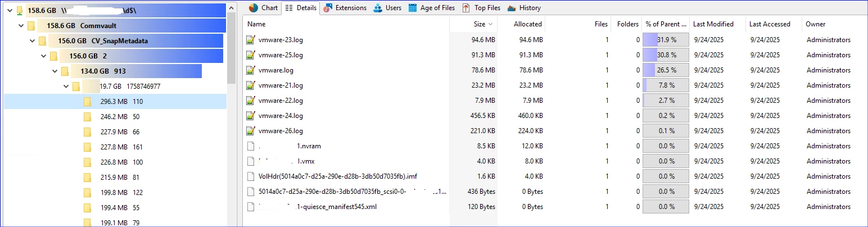This screenshot has width=868, height=227.
Task: Click the Extensions tab icon
Action: pos(327,8)
